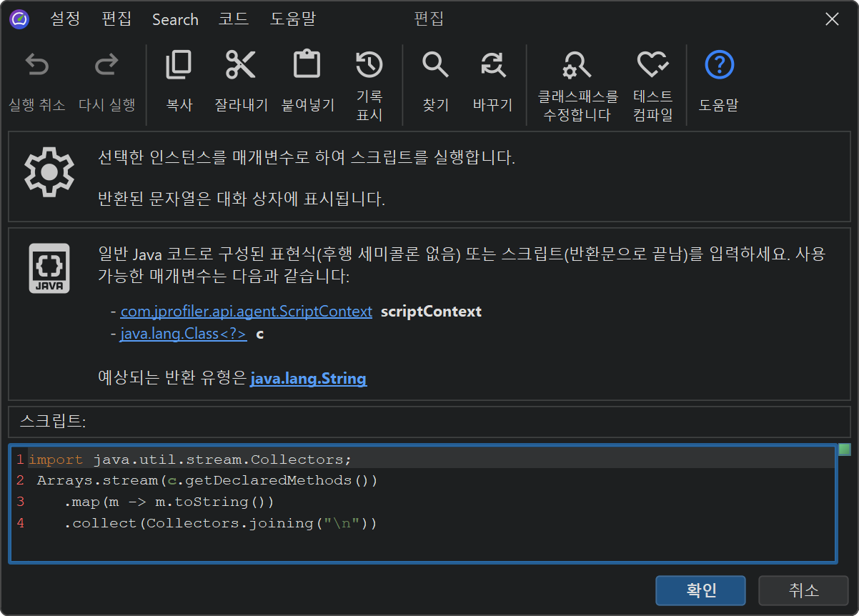Click the JProfiler app logo icon
The height and width of the screenshot is (616, 859).
coord(19,19)
